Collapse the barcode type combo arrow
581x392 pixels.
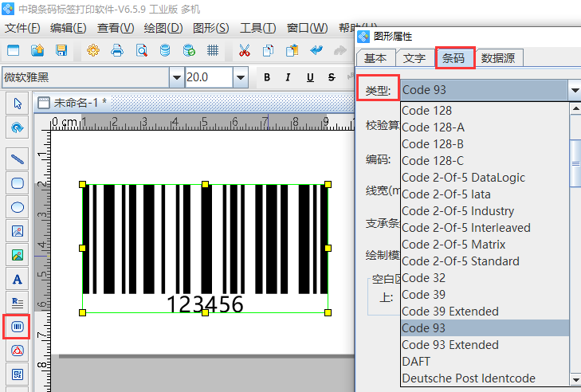[575, 90]
